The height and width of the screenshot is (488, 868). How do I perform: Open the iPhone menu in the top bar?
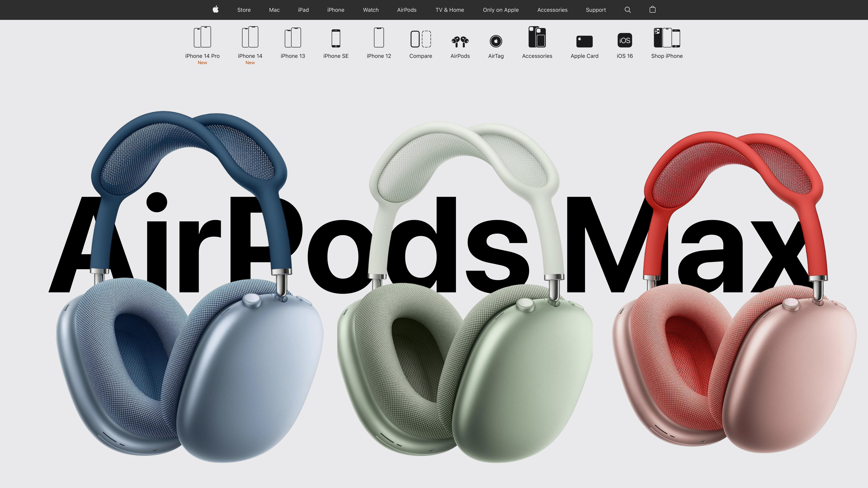[x=336, y=10]
